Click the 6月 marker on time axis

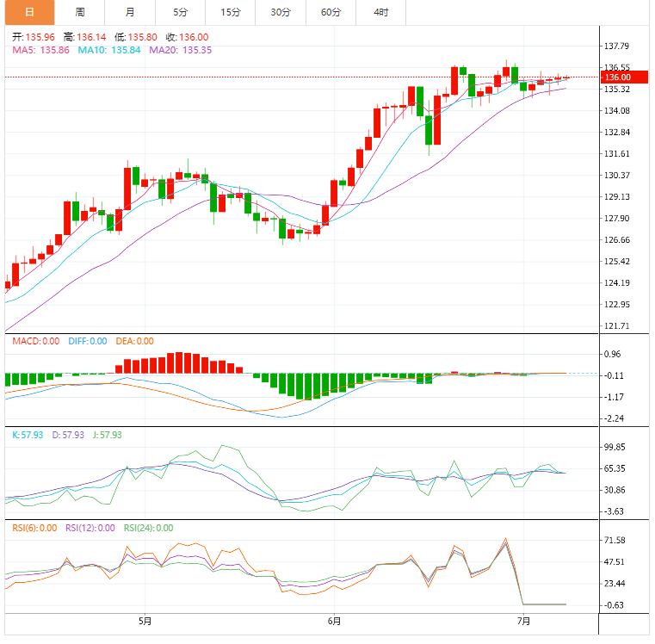point(334,621)
